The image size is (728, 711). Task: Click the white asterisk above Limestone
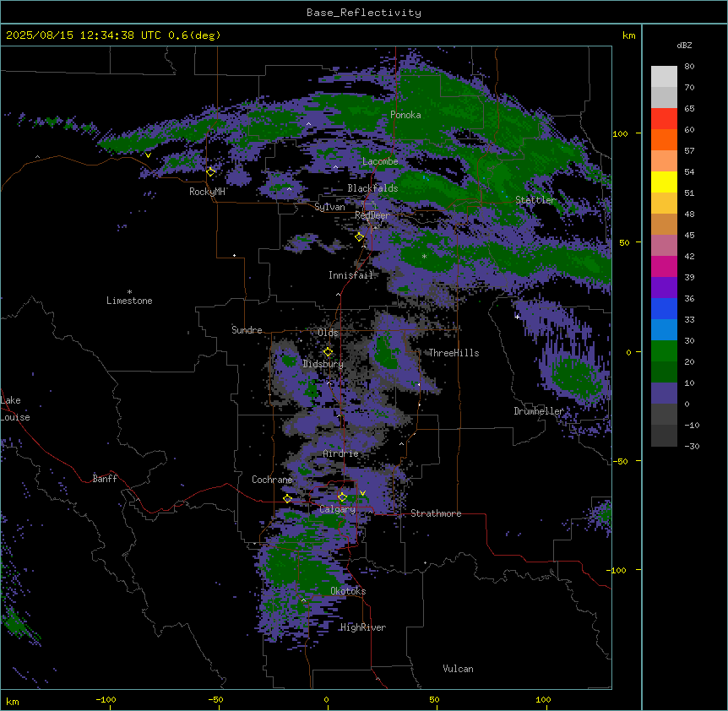tap(129, 292)
